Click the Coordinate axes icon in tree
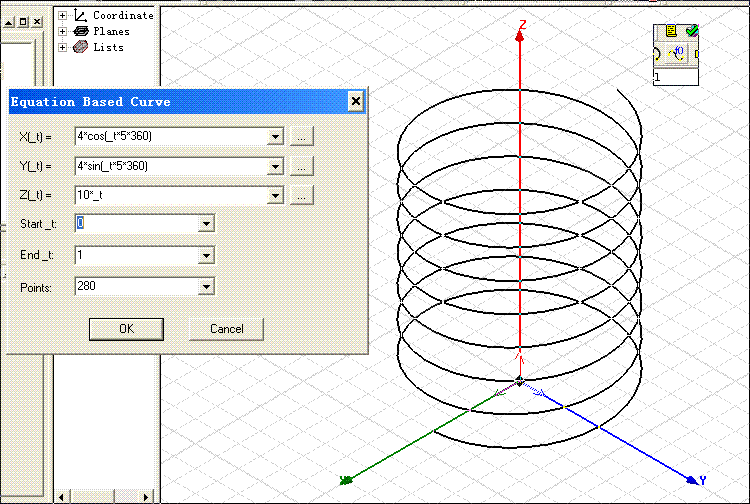This screenshot has height=504, width=750. coord(80,15)
